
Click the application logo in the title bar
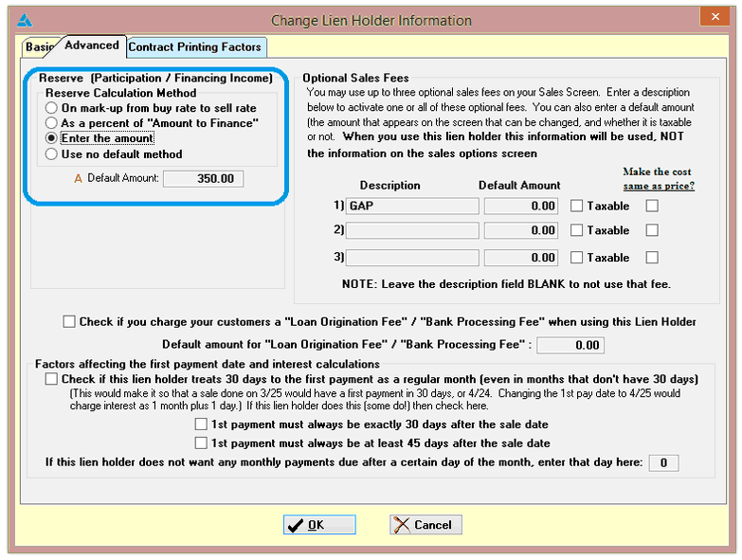[x=24, y=20]
